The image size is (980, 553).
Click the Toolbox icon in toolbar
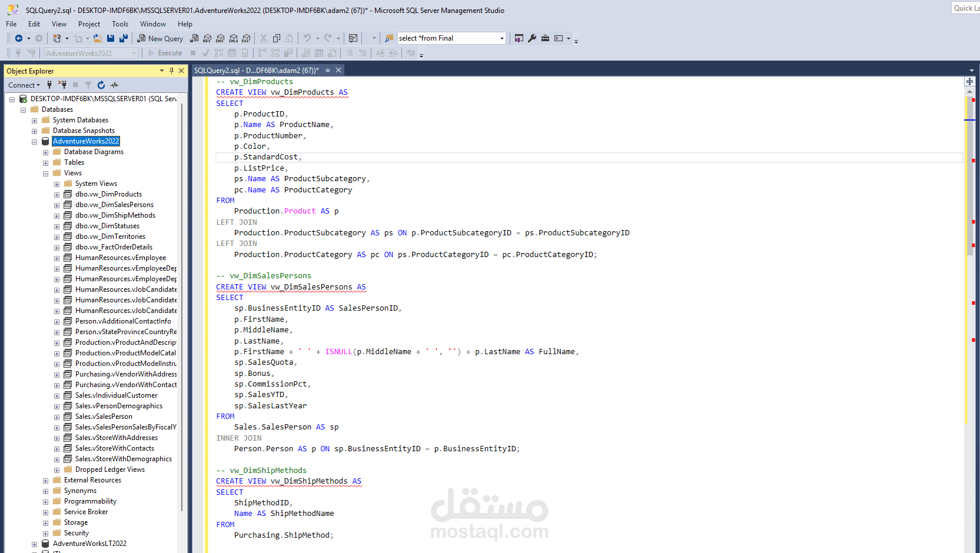[x=546, y=38]
